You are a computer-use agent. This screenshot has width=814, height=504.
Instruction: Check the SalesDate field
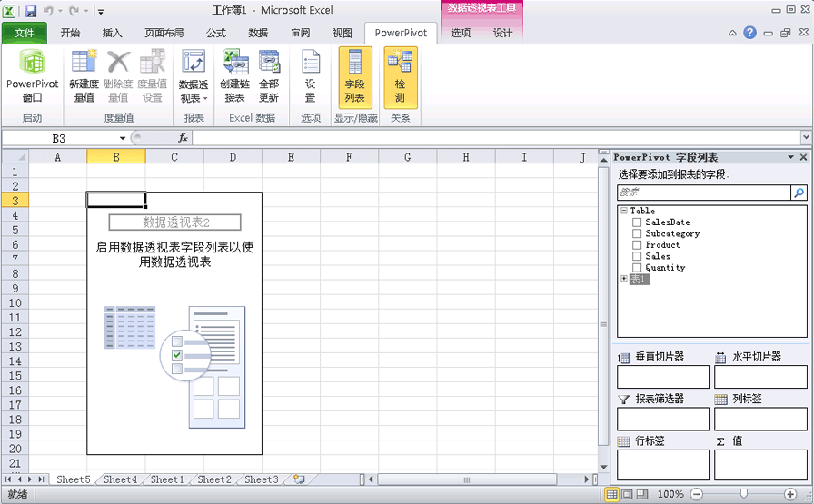click(637, 222)
